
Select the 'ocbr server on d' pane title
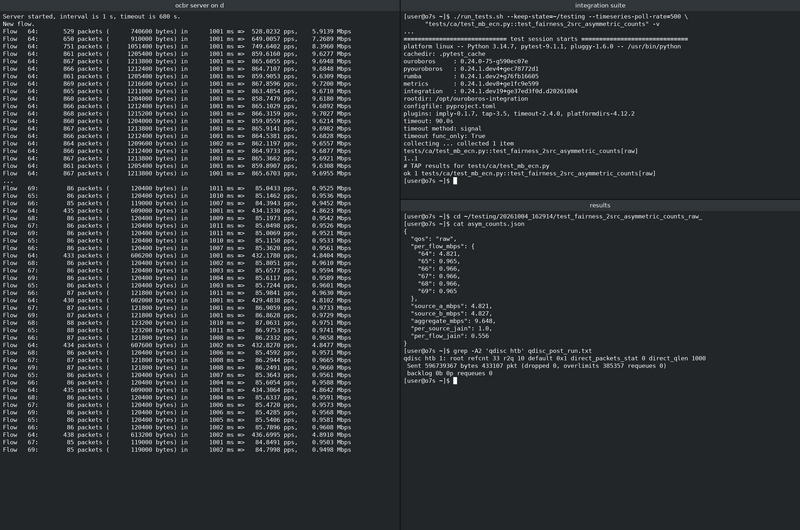pyautogui.click(x=199, y=5)
